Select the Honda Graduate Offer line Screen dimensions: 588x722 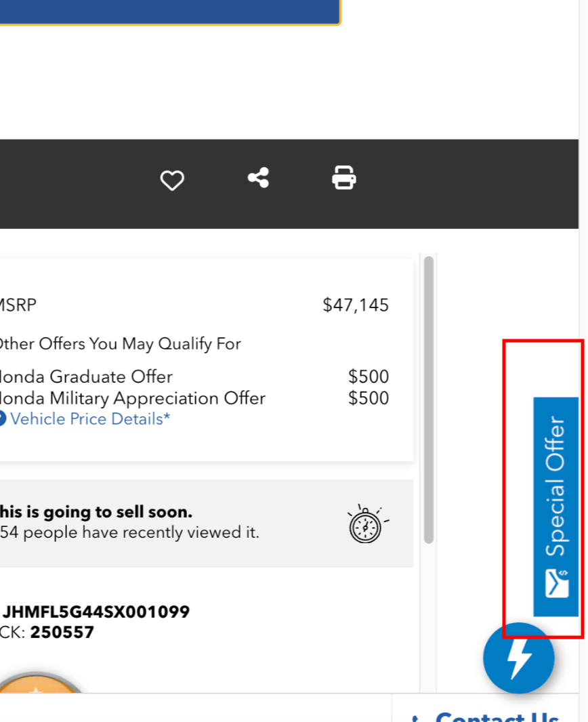87,377
